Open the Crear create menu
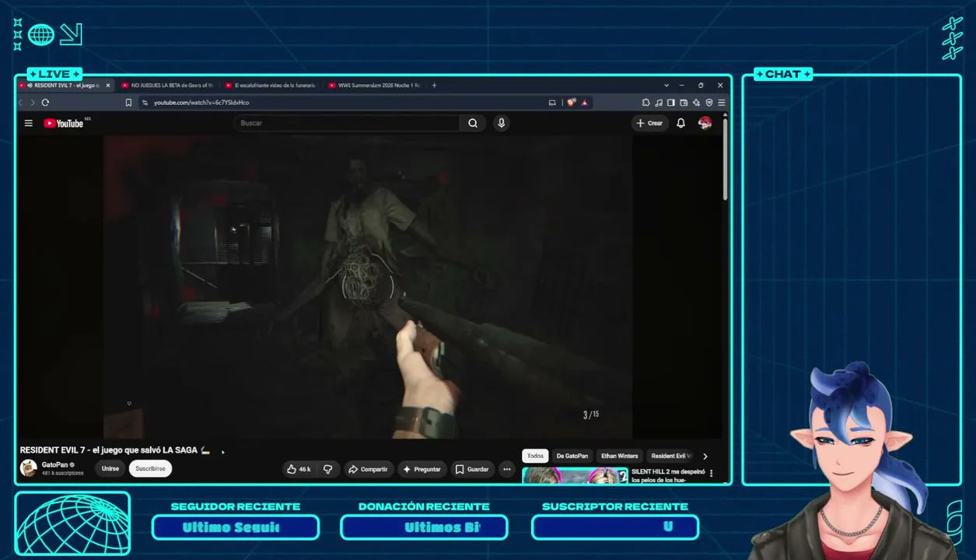 [x=650, y=123]
